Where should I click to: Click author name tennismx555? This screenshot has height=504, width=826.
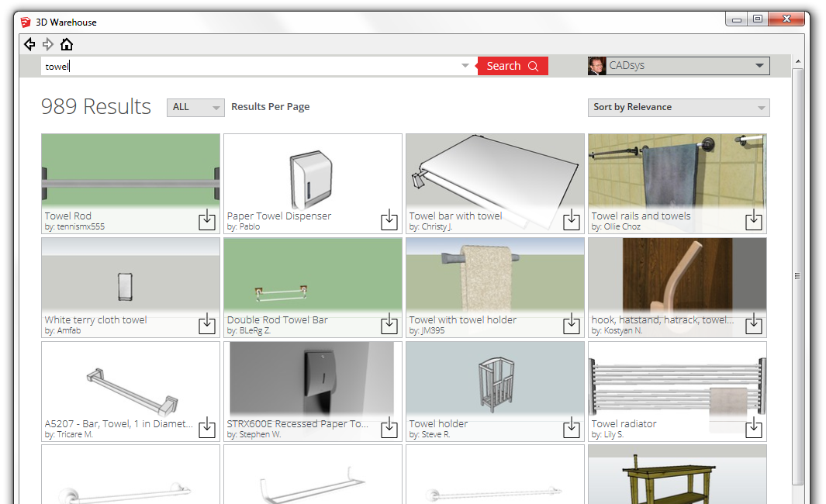pos(81,227)
